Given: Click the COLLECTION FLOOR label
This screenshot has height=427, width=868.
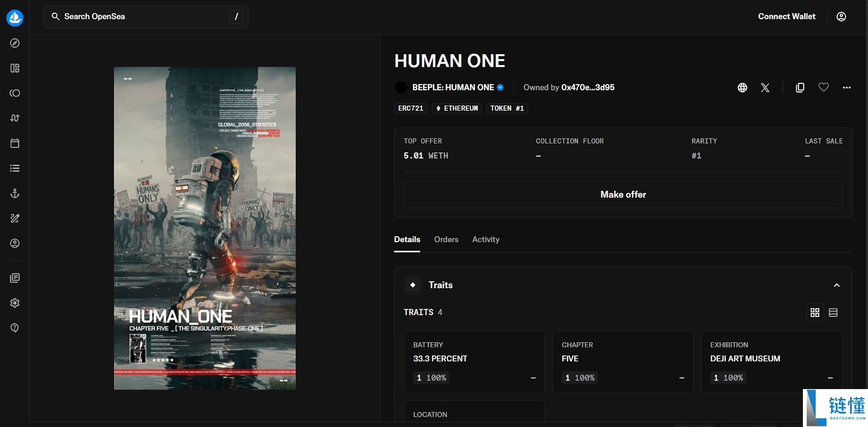Looking at the screenshot, I should point(570,141).
